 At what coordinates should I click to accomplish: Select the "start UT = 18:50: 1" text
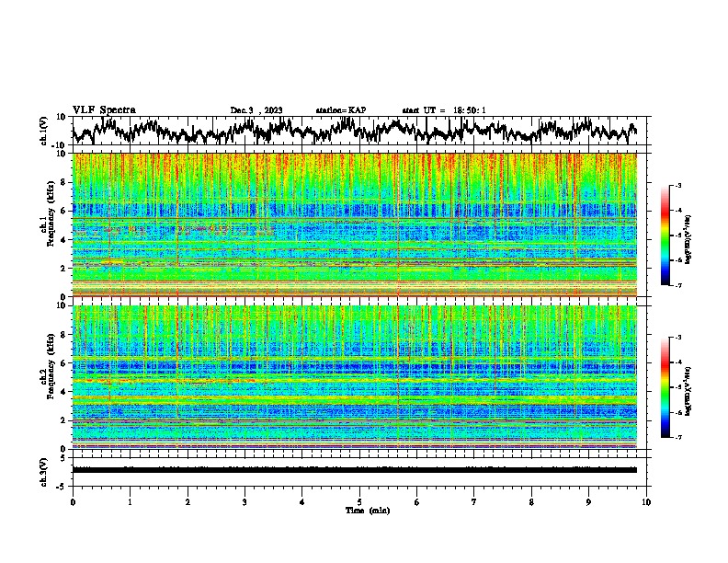444,110
